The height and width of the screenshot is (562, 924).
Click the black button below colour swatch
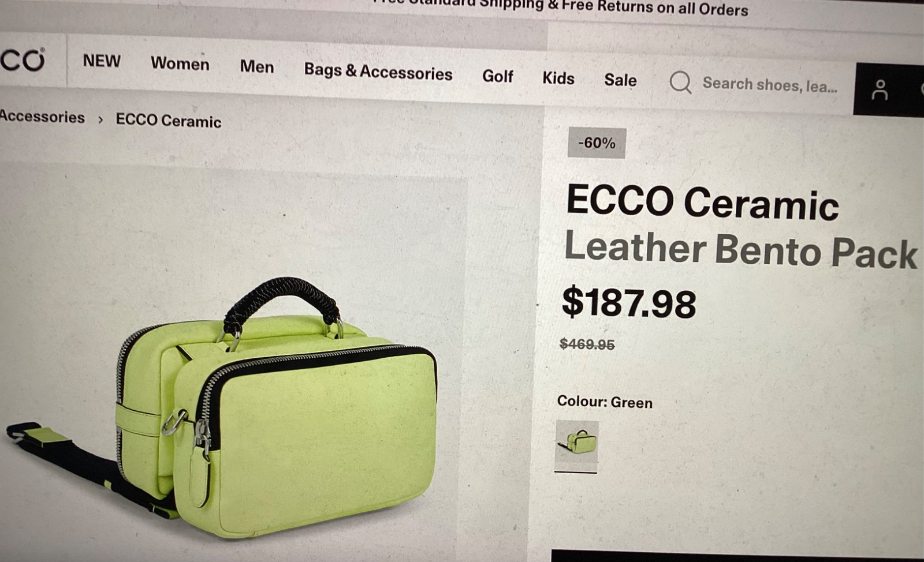(x=737, y=556)
